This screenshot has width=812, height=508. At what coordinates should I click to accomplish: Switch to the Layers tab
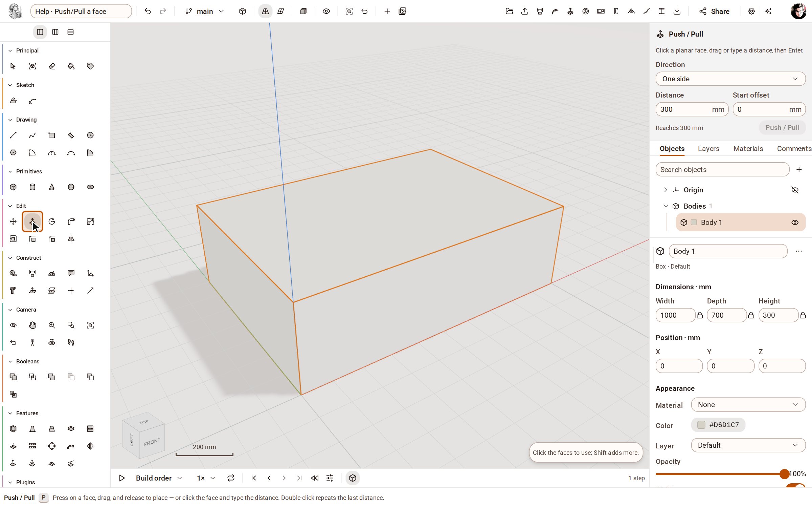pos(708,149)
